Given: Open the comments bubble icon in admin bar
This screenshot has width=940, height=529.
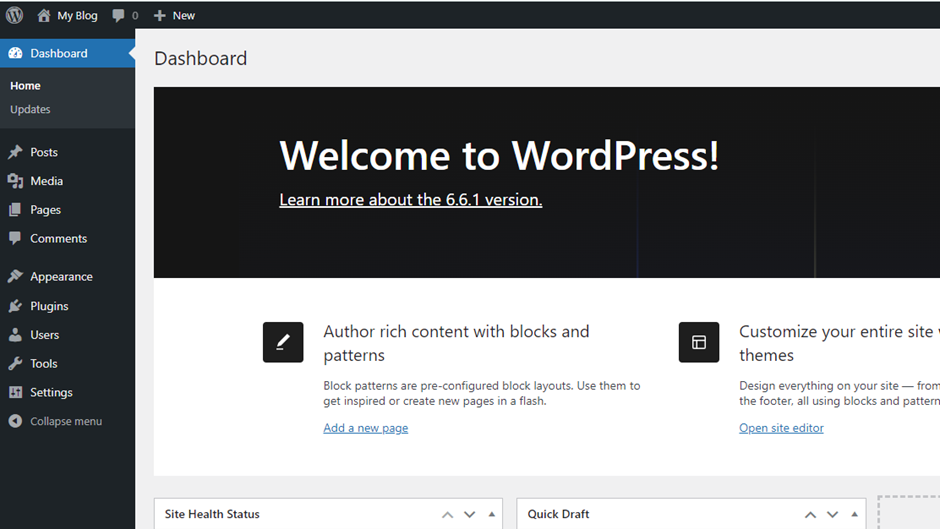Looking at the screenshot, I should click(x=118, y=16).
